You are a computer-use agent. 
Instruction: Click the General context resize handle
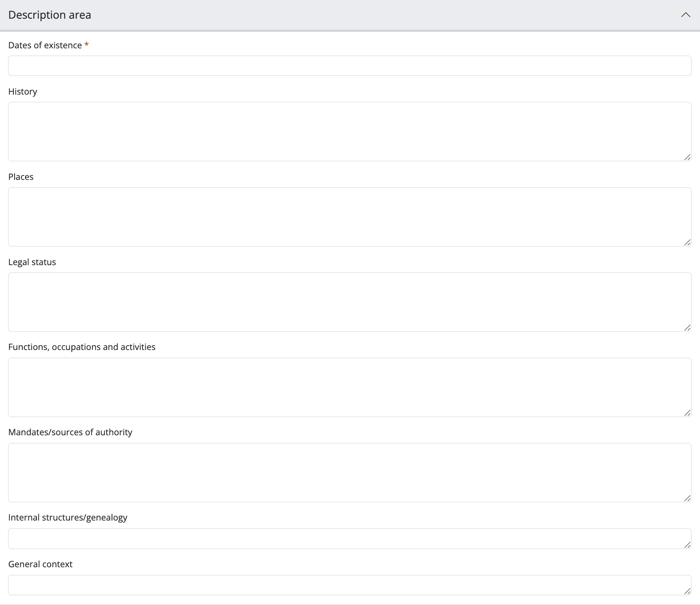[687, 591]
